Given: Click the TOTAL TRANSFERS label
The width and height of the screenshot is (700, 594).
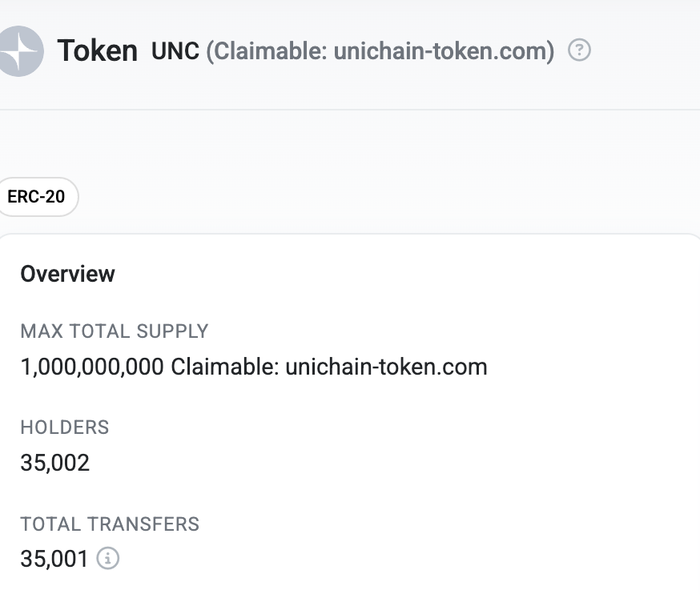Looking at the screenshot, I should [x=110, y=524].
